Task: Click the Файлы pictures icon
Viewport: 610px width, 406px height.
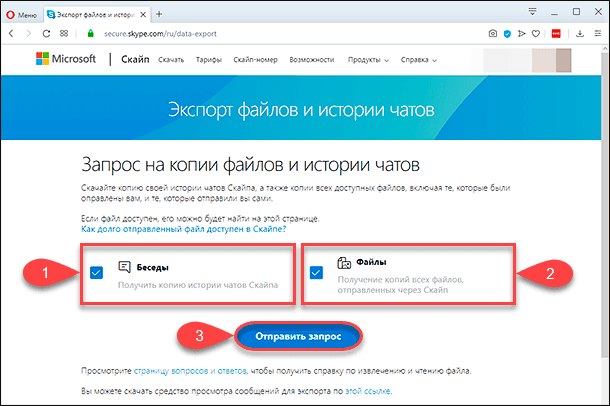Action: pos(344,263)
